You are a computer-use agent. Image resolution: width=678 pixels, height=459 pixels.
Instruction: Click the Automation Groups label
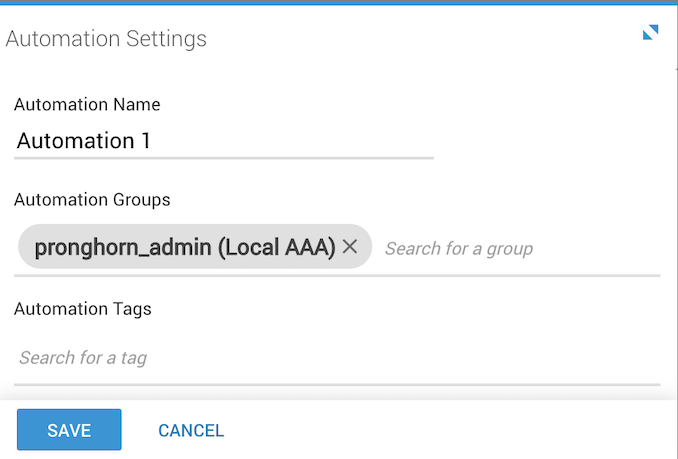pyautogui.click(x=92, y=200)
